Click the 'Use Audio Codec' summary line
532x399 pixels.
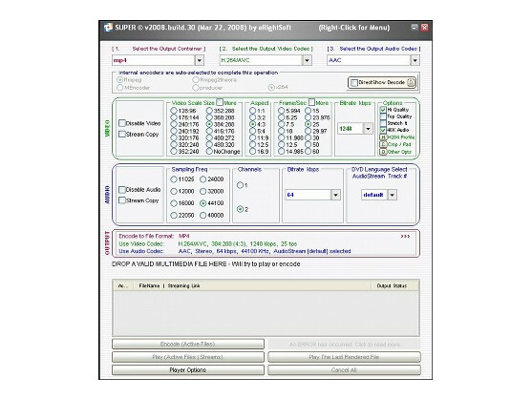(234, 251)
